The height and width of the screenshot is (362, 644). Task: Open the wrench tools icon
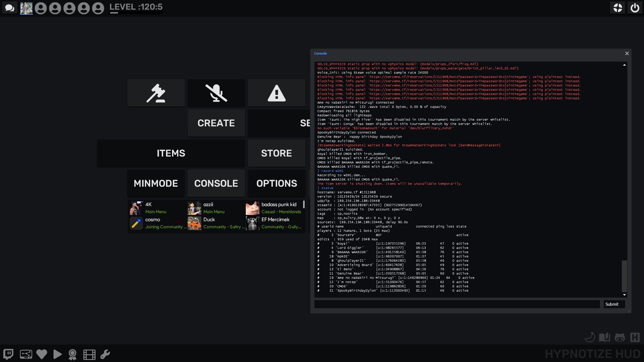click(x=105, y=354)
